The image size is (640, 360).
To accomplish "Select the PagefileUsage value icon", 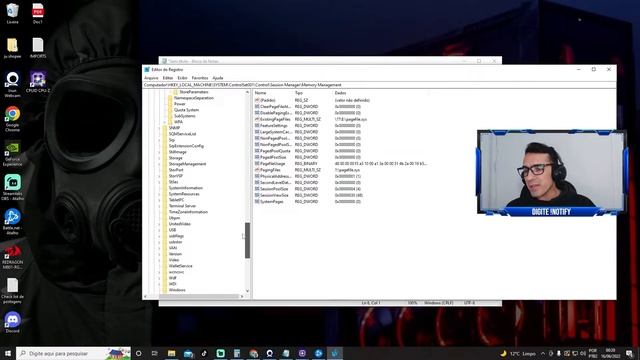I will [257, 164].
